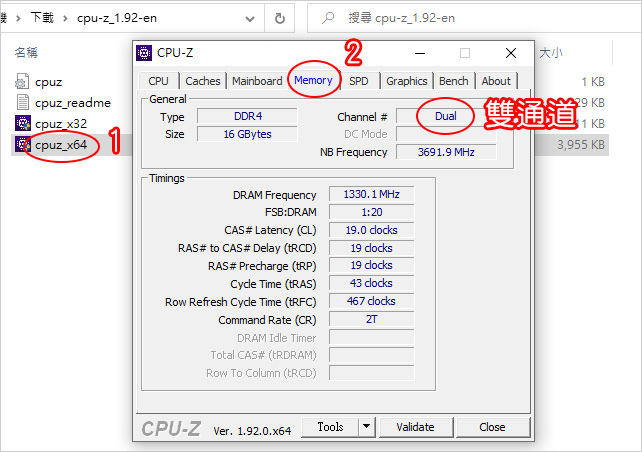Click the tRCD value 19 clocks
This screenshot has height=452, width=642.
point(371,248)
